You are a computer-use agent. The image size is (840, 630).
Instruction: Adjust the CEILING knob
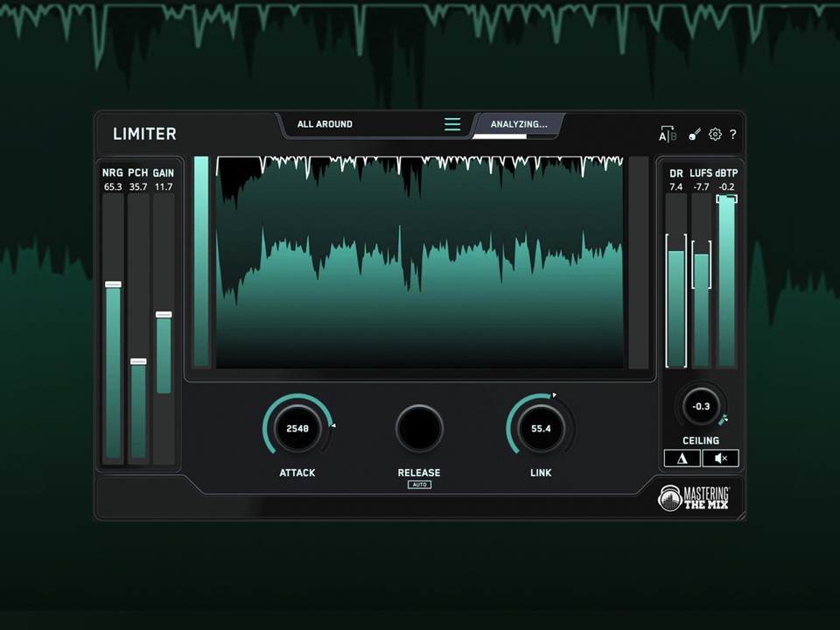(701, 406)
